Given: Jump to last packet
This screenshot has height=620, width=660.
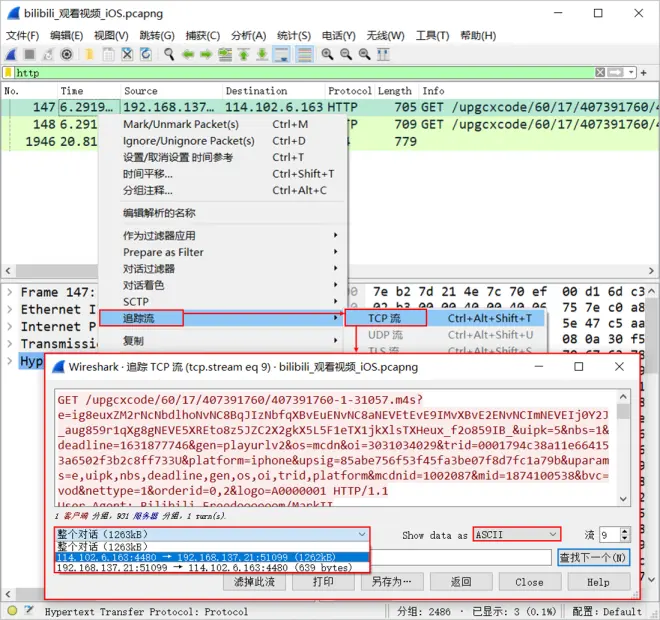Looking at the screenshot, I should pos(262,54).
